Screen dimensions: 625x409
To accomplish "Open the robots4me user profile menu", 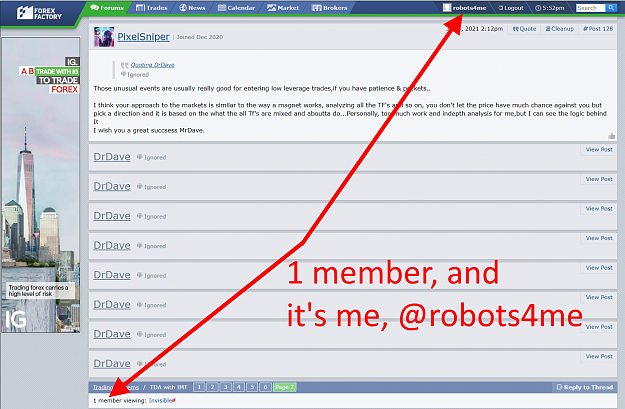I will pos(465,8).
